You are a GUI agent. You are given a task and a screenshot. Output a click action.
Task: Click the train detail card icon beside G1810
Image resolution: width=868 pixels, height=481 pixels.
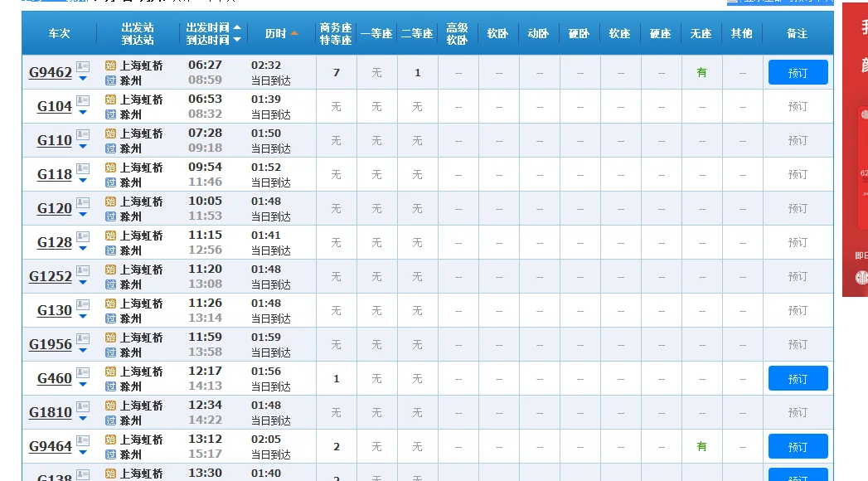pyautogui.click(x=82, y=408)
